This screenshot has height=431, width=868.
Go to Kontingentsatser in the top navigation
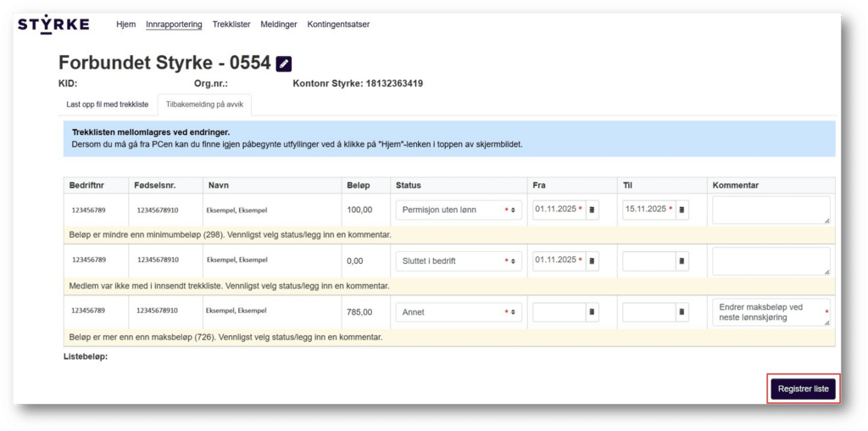(338, 25)
